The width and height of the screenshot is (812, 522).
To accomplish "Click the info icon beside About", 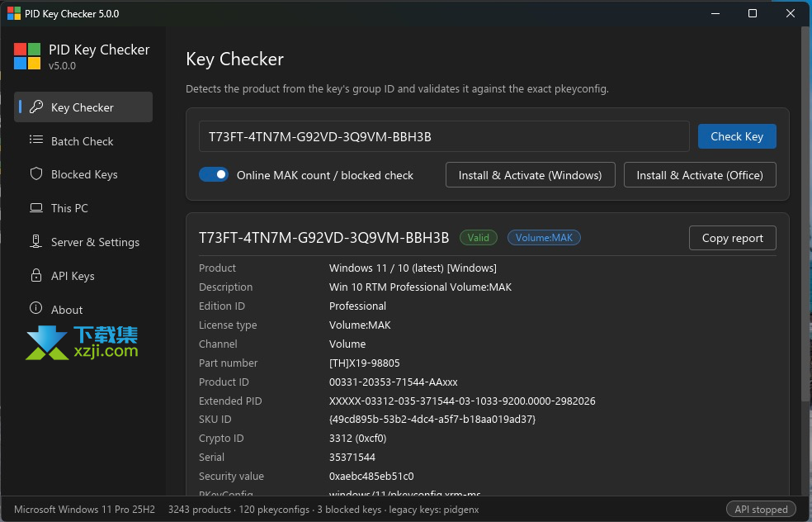I will pos(35,308).
